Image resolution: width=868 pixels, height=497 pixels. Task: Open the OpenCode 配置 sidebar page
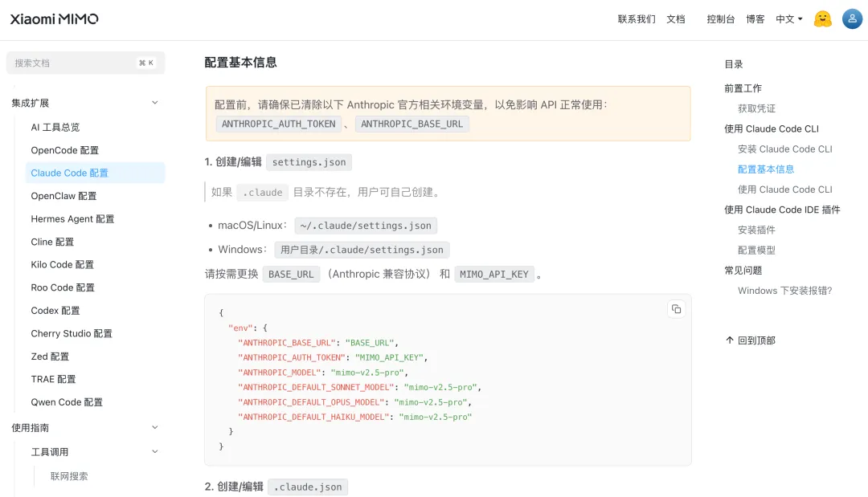tap(65, 150)
